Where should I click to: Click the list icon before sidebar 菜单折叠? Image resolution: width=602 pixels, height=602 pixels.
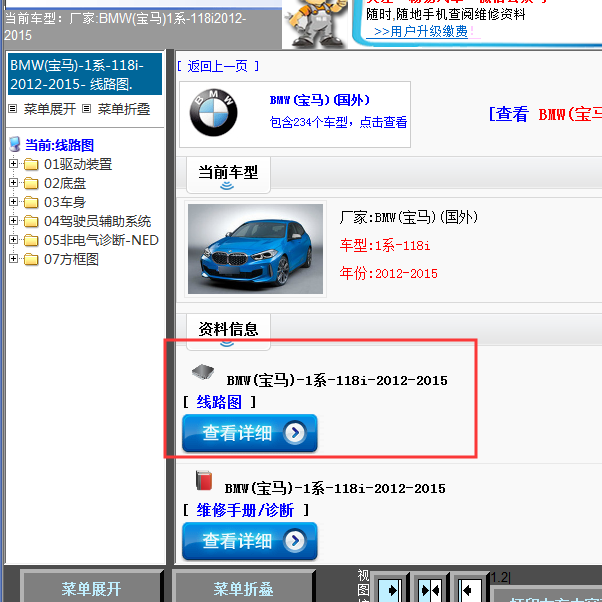pyautogui.click(x=87, y=109)
